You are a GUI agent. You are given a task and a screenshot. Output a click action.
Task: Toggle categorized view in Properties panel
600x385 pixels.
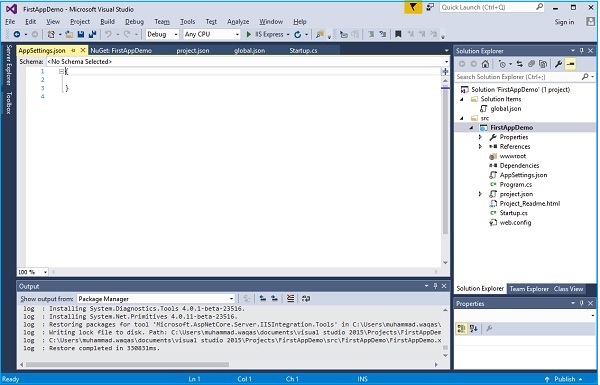[461, 328]
